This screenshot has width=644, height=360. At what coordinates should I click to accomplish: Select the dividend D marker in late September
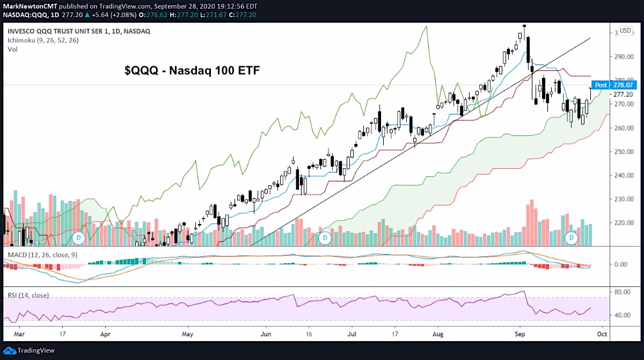572,237
